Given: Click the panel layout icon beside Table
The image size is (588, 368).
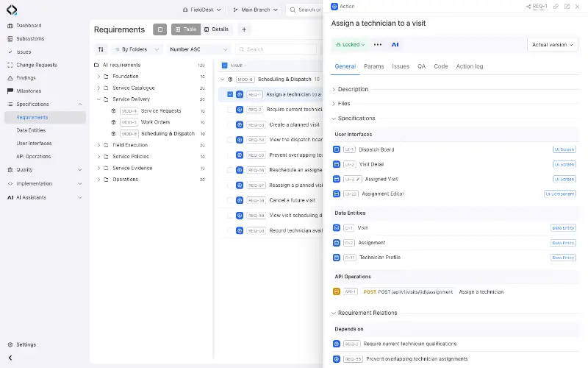Looking at the screenshot, I should (x=159, y=29).
